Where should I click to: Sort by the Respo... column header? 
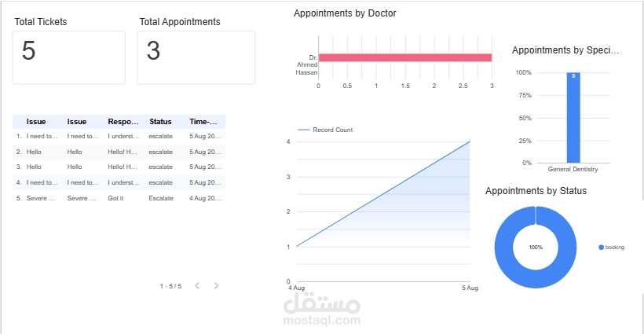[123, 122]
